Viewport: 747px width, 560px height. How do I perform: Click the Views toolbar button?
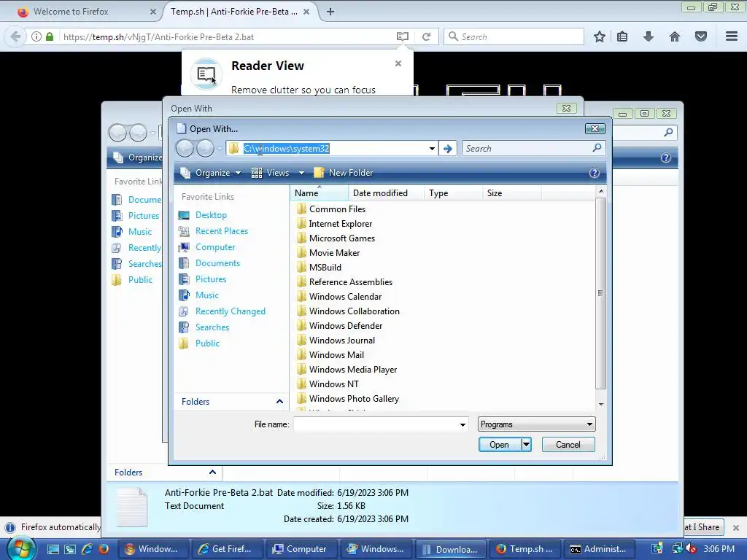click(271, 173)
